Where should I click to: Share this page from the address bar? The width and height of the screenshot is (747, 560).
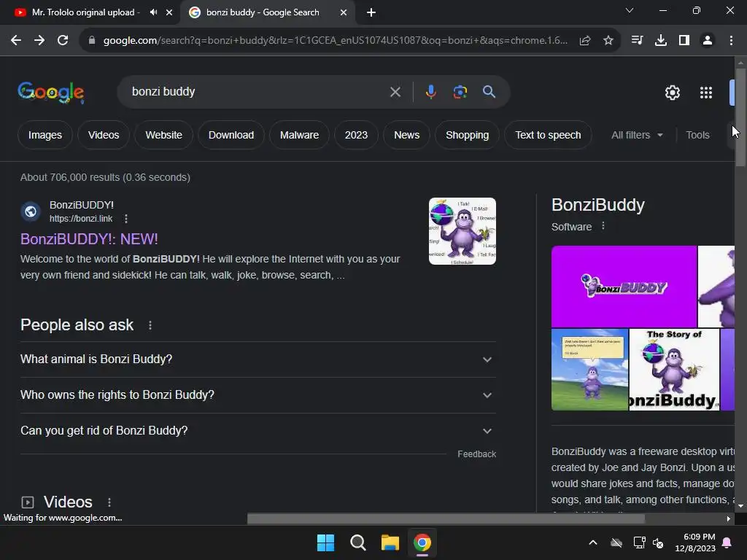(584, 41)
